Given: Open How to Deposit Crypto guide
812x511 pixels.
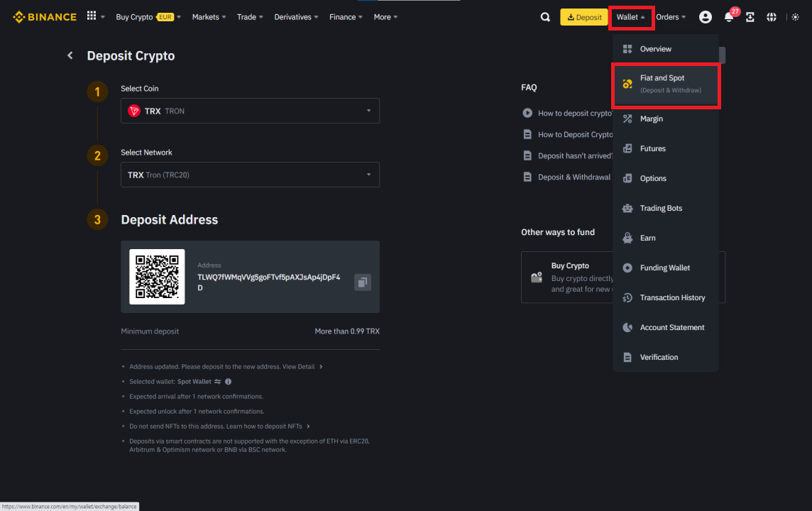Looking at the screenshot, I should point(575,134).
